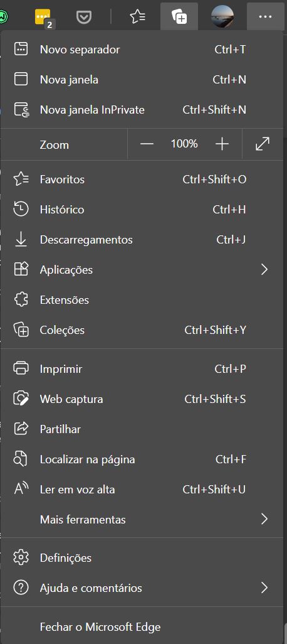Click the profile avatar picture
Screen dimensions: 287x644
(x=222, y=17)
